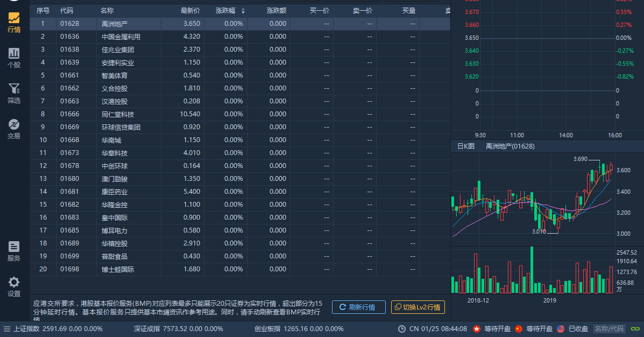Viewport: 644px width, 337px height.
Task: Click the 深证成指 7573.52 index entry
Action: (178, 329)
